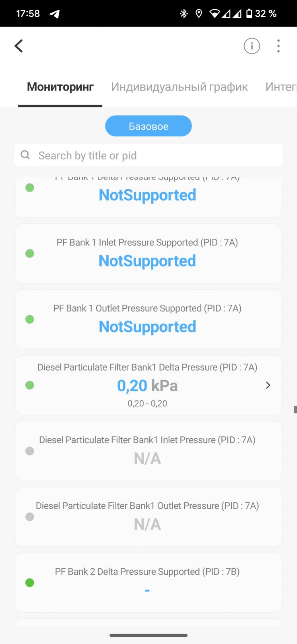Open the Diesel Particulate Filter Bank1 Outlet Pressure card

(148, 517)
